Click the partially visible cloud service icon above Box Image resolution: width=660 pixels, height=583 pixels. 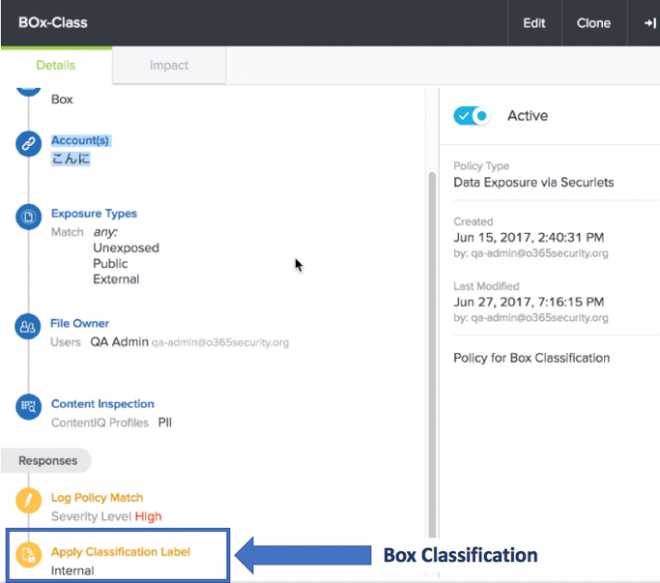point(28,90)
